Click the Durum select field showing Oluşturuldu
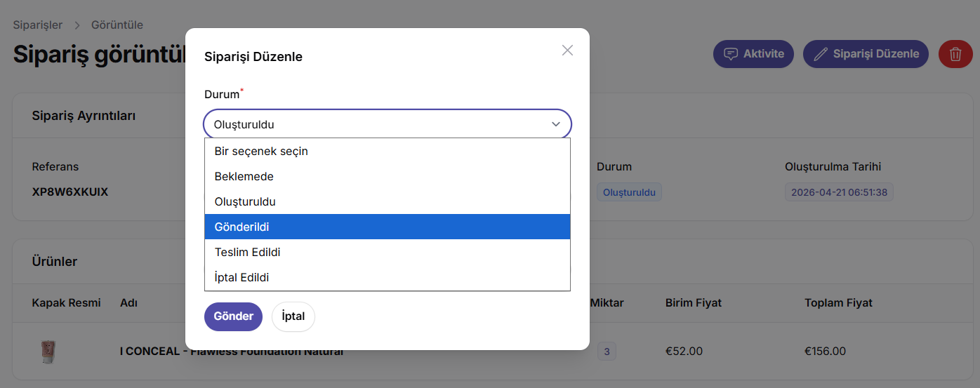Screen dimensions: 980x388 click(388, 124)
